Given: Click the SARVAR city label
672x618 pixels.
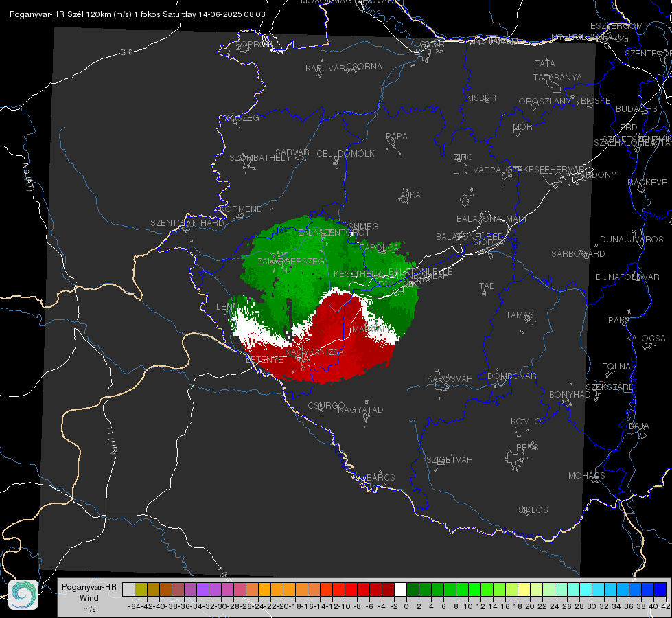Looking at the screenshot, I should [292, 152].
